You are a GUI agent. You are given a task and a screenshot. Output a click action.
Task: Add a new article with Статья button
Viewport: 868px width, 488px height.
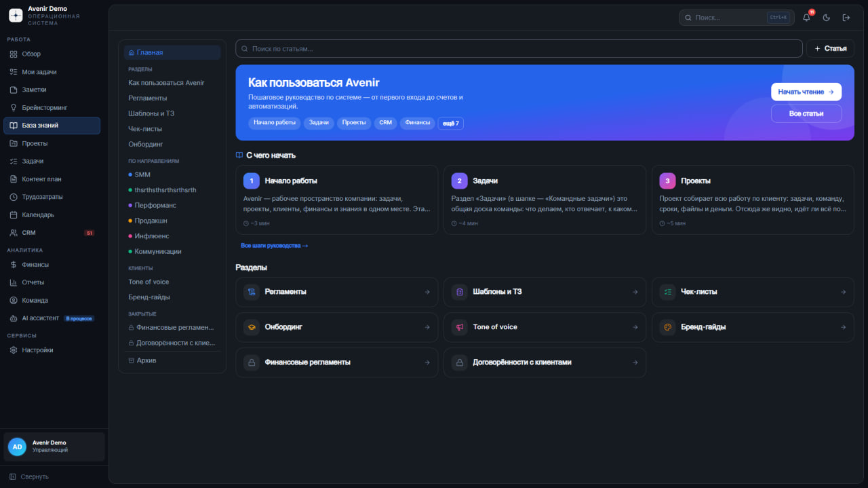point(830,49)
